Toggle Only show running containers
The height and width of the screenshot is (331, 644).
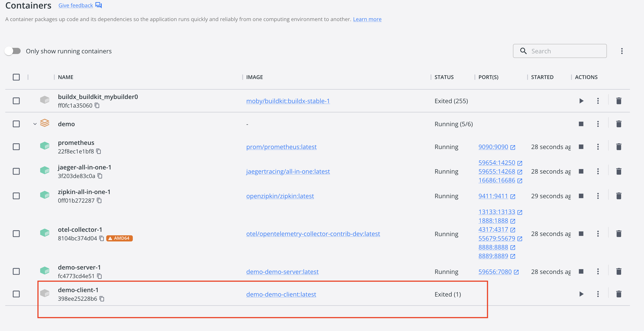13,51
